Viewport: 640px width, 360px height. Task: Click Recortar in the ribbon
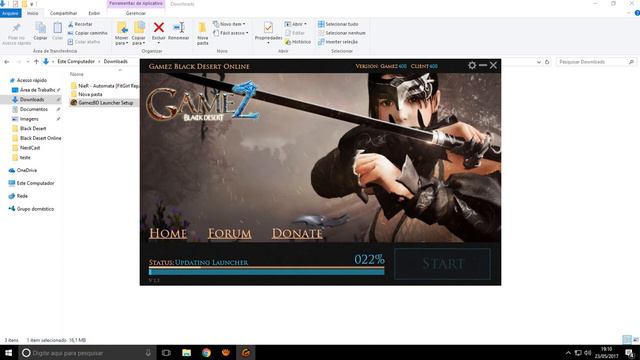[x=80, y=24]
